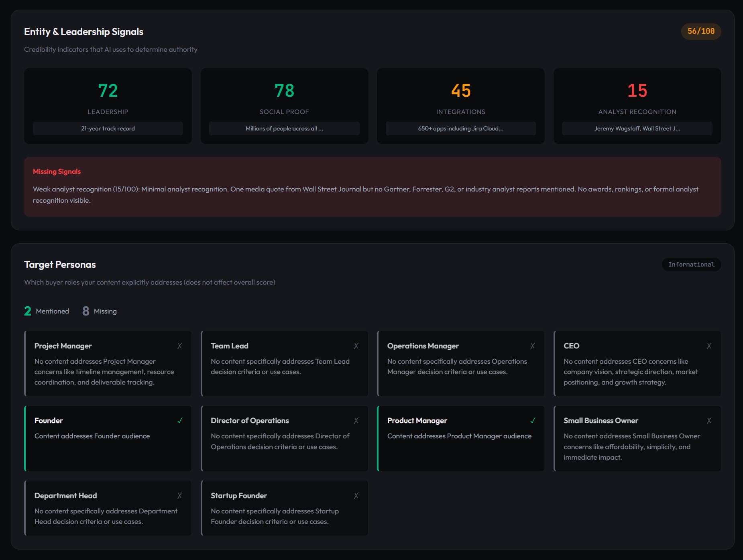This screenshot has width=743, height=560.
Task: Click the X on Director of Operations
Action: 356,421
